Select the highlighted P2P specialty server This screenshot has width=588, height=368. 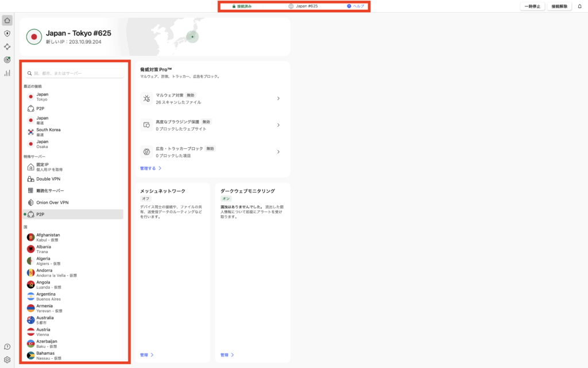point(73,214)
